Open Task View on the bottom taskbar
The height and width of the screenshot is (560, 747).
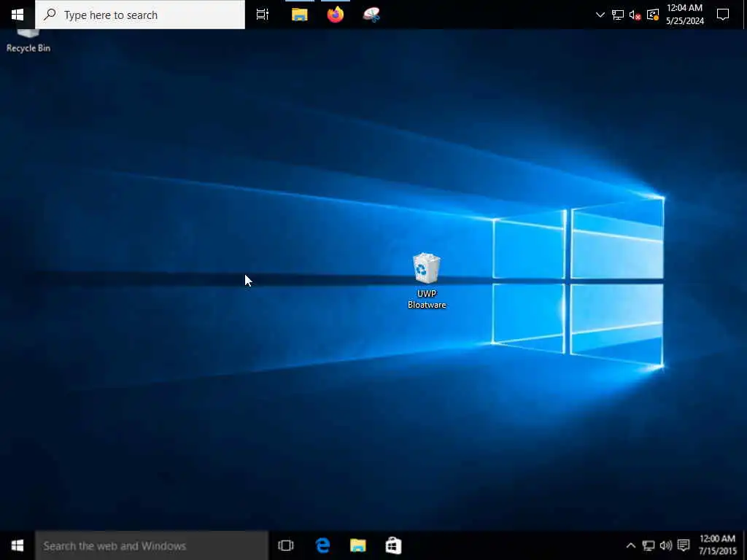point(286,545)
